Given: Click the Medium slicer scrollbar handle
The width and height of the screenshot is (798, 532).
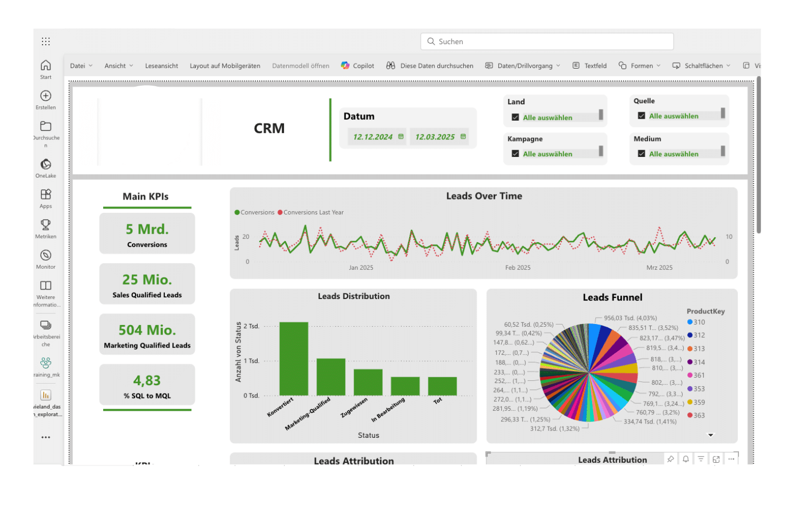Looking at the screenshot, I should (723, 151).
